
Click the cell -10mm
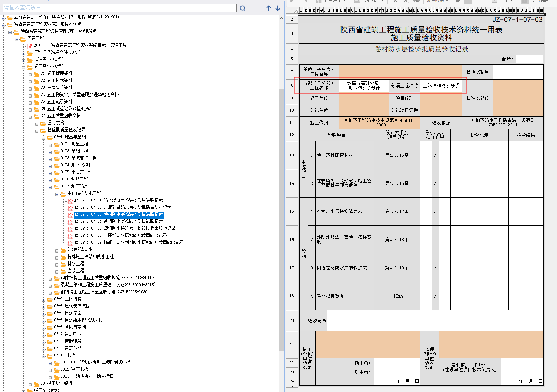(397, 296)
